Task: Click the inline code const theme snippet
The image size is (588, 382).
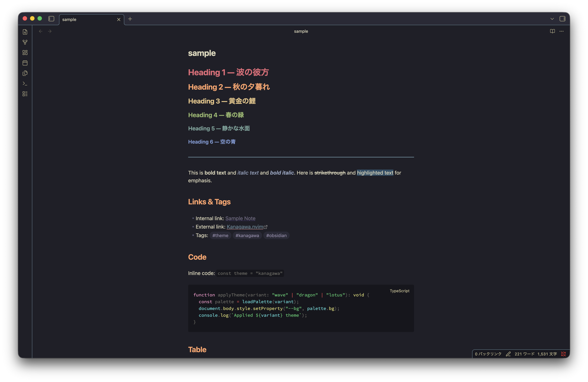Action: (x=250, y=273)
